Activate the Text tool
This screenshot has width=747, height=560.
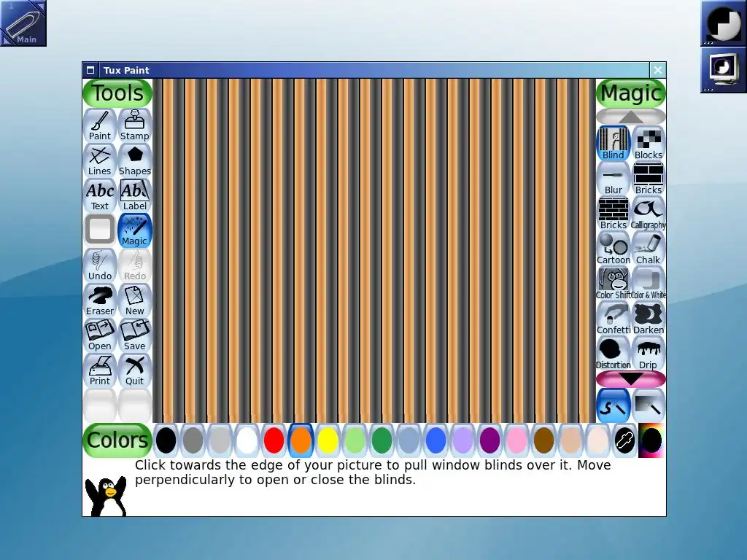pyautogui.click(x=99, y=195)
